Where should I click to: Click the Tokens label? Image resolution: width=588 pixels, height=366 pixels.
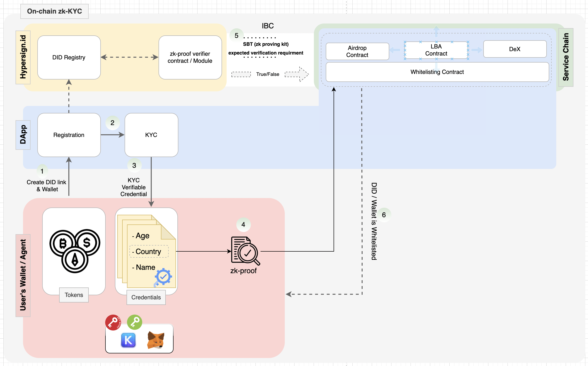pos(74,295)
